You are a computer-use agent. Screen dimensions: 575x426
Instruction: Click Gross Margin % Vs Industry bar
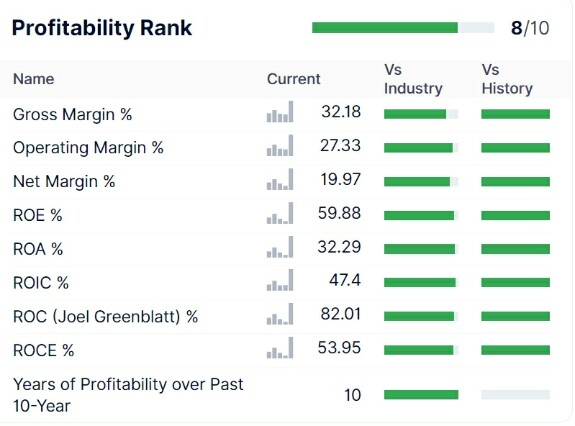(x=421, y=114)
